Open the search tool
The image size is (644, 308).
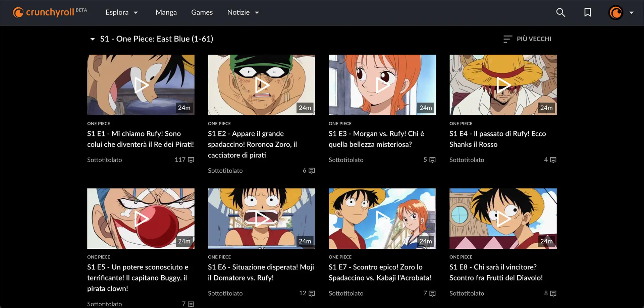tap(560, 12)
